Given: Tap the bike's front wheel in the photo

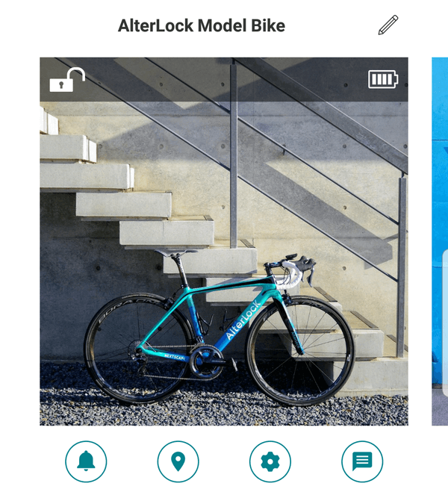Looking at the screenshot, I should [x=301, y=351].
